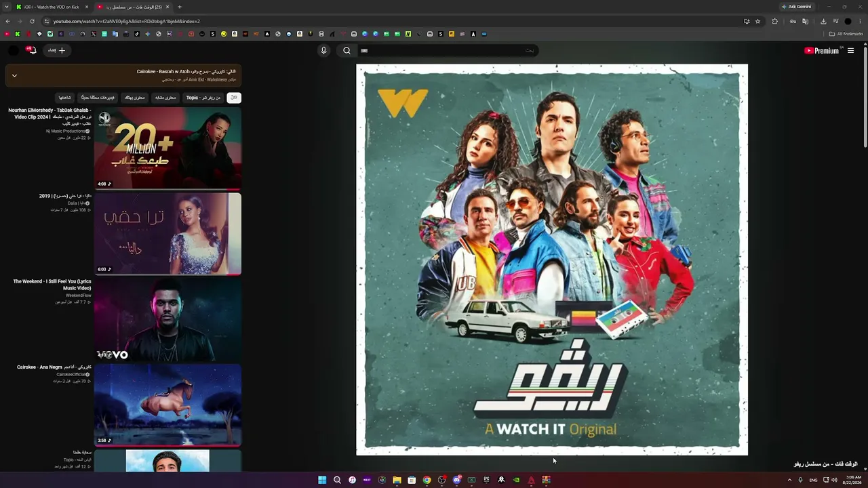Open the taskbar clock and calendar
The height and width of the screenshot is (488, 868).
point(852,480)
